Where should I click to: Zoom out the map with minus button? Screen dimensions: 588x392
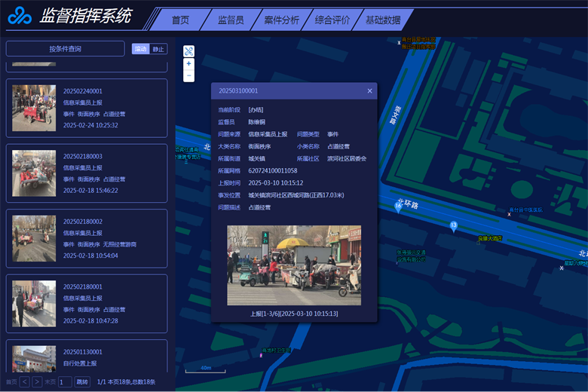[x=188, y=76]
